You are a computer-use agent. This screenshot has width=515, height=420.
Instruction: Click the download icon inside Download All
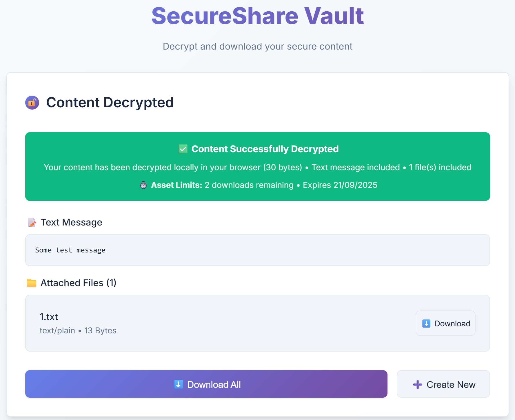[x=179, y=384]
